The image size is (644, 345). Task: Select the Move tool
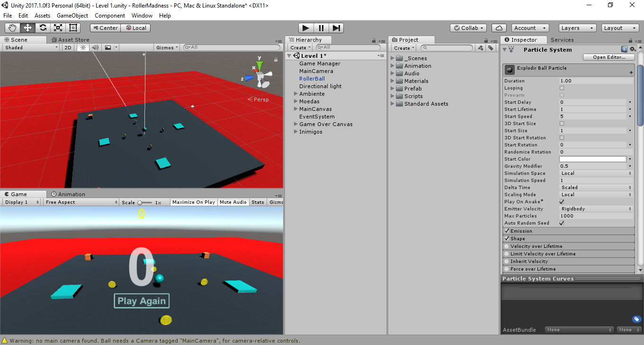click(x=27, y=28)
